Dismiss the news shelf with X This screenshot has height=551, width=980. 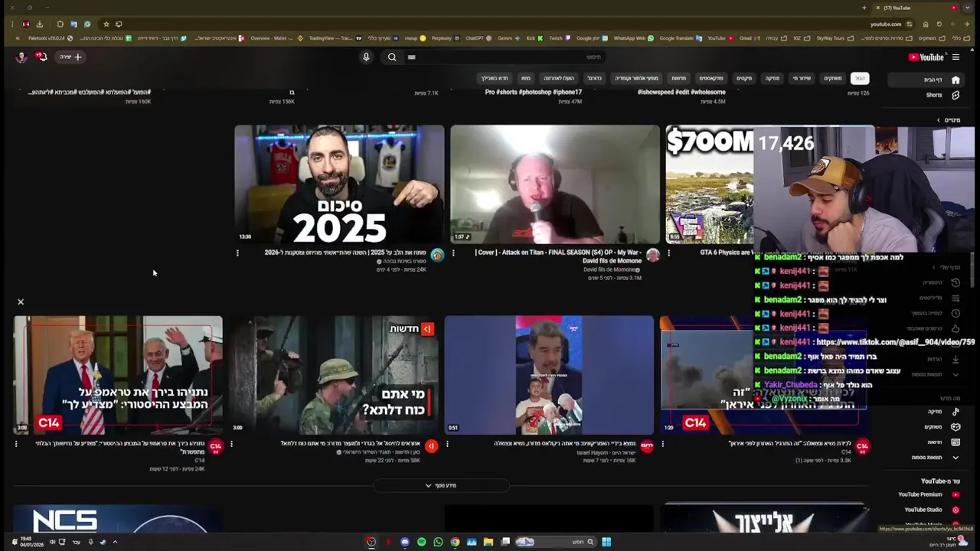click(21, 302)
